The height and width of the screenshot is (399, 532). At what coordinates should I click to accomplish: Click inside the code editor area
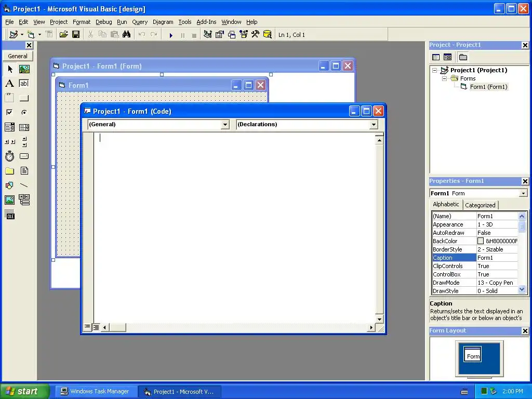(x=234, y=228)
